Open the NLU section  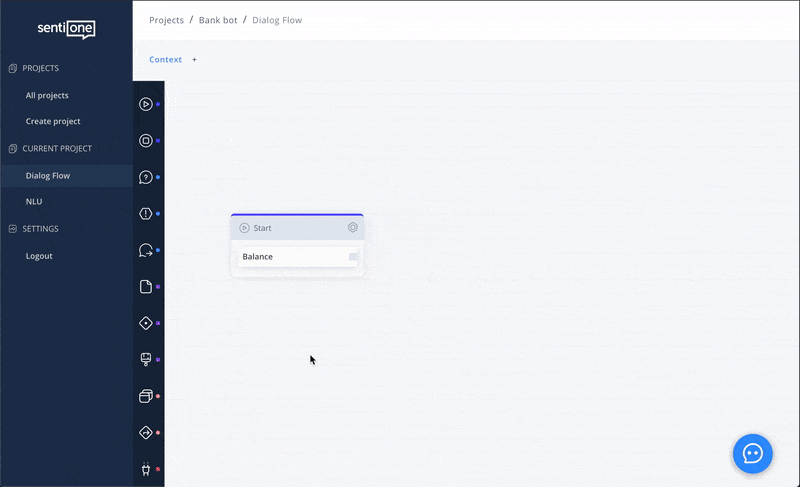pos(34,202)
